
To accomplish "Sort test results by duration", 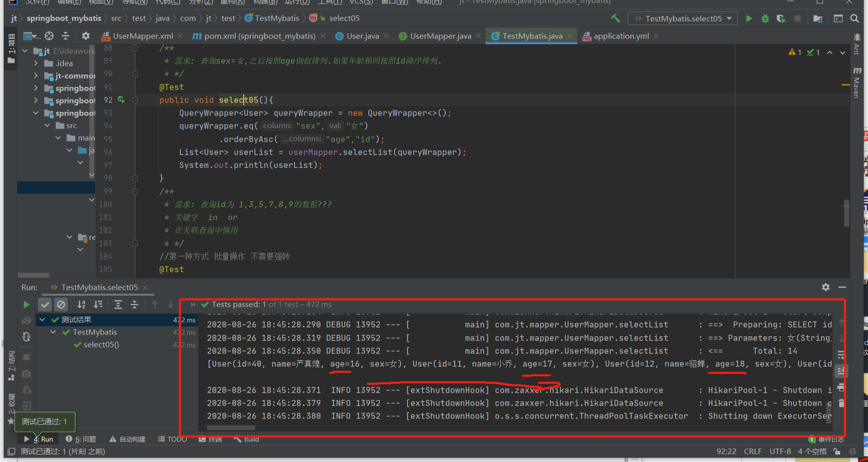I will 98,305.
